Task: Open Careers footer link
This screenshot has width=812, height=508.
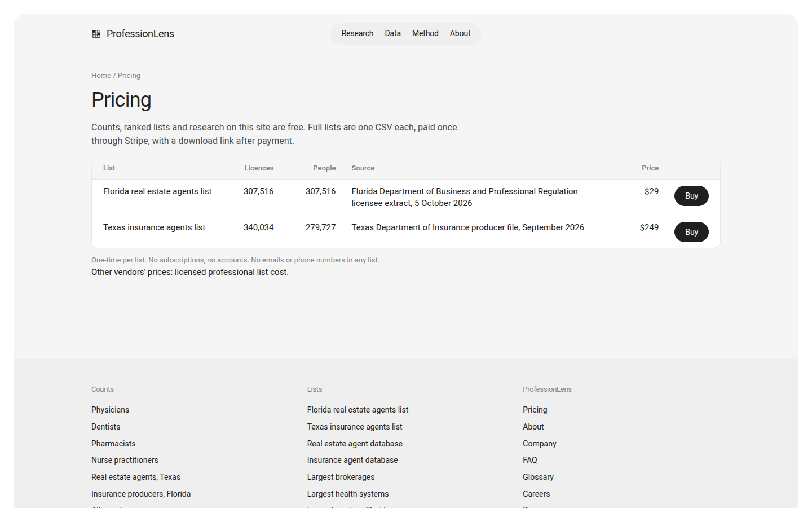Action: 536,494
